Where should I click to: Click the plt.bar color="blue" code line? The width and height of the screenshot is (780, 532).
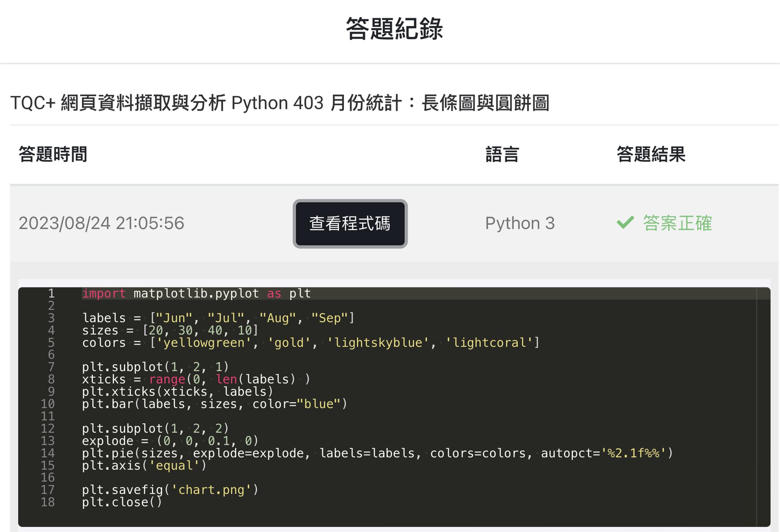pyautogui.click(x=214, y=404)
